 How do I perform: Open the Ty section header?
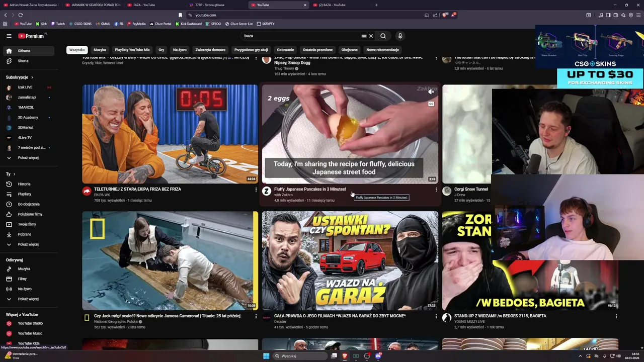[10, 174]
